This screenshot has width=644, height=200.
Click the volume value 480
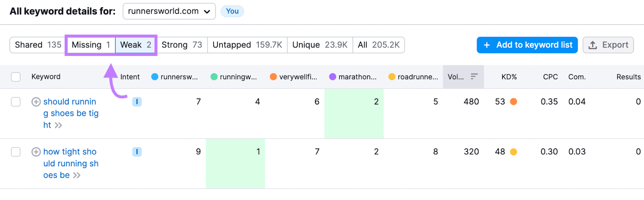pos(471,102)
